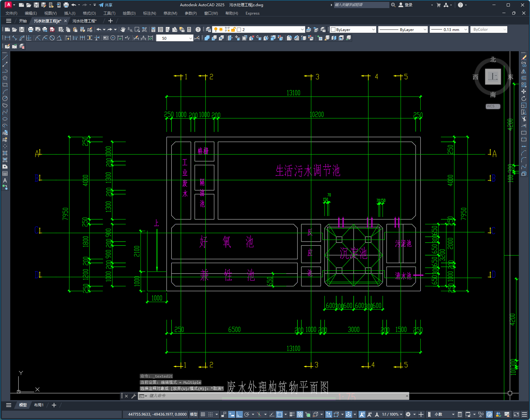The height and width of the screenshot is (420, 530).
Task: Click the 模型 model space status button
Action: 194,414
